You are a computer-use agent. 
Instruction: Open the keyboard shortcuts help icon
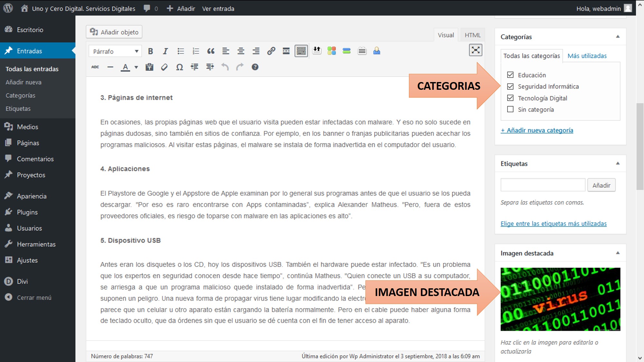coord(255,67)
